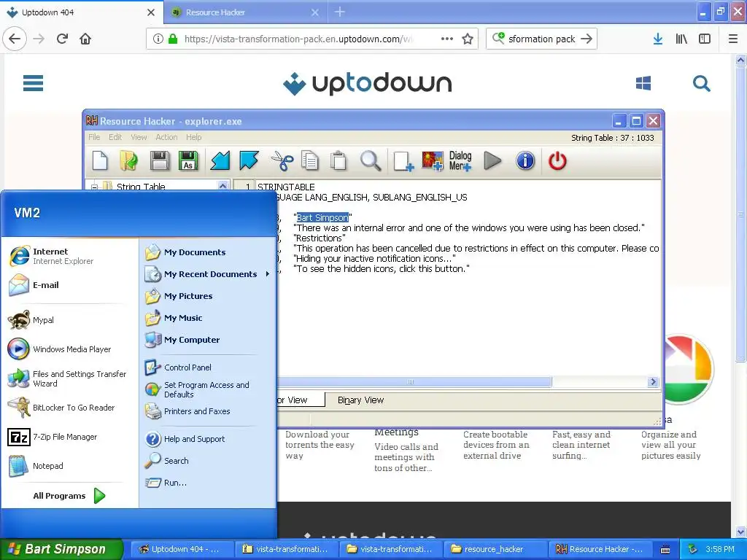Click the Bart Simpson Start button
The height and width of the screenshot is (560, 747).
[x=61, y=549]
